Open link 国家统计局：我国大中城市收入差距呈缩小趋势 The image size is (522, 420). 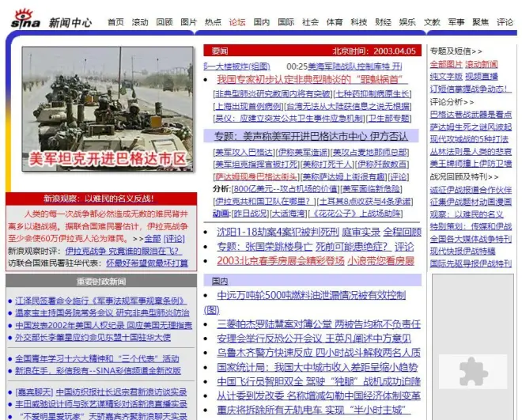coord(317,367)
